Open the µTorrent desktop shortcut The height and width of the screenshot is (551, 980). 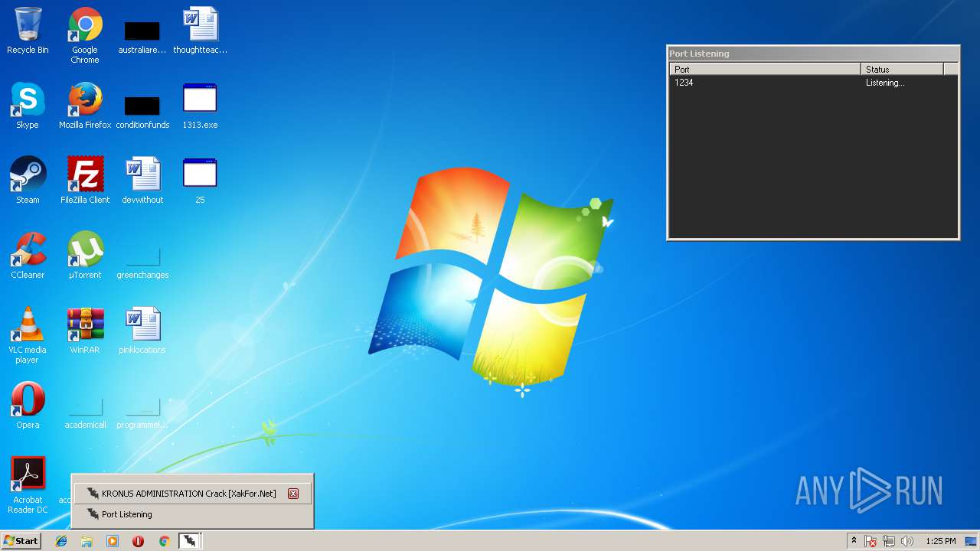(85, 256)
